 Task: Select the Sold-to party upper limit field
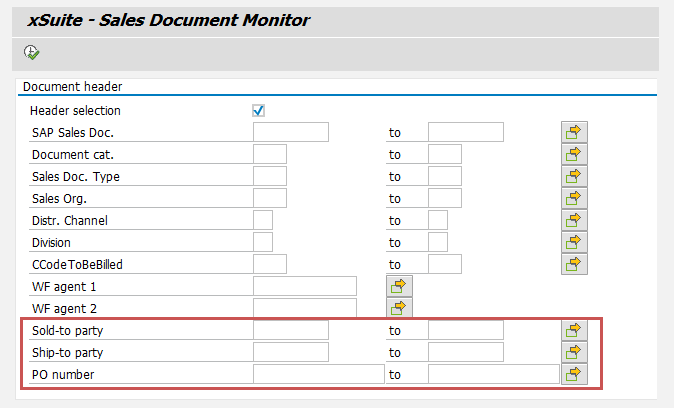pos(465,330)
